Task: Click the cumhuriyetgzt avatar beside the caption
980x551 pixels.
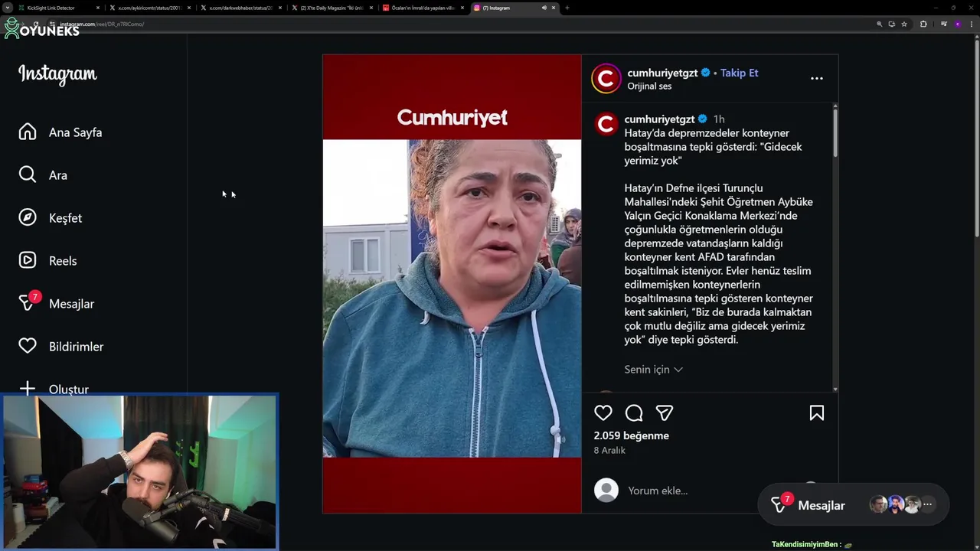Action: click(606, 124)
